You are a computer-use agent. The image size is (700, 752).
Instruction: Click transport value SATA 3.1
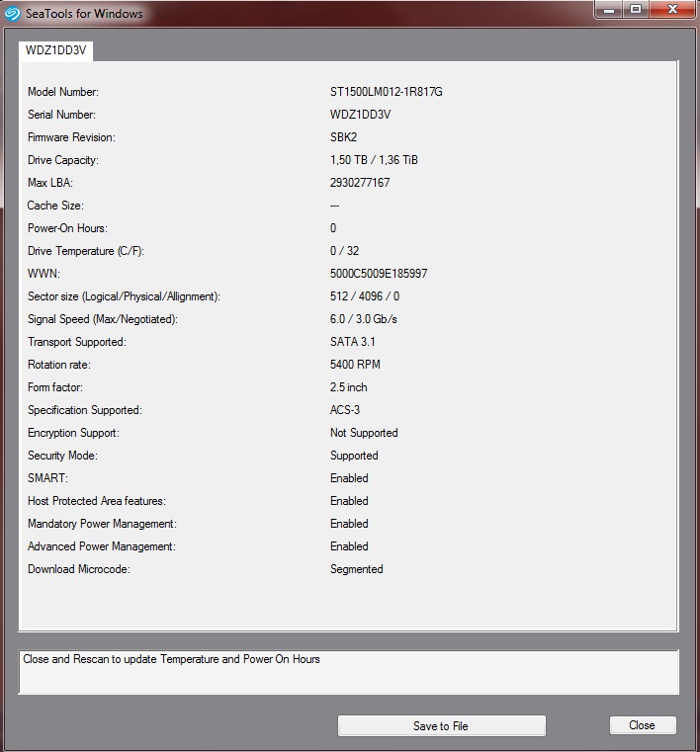tap(353, 342)
